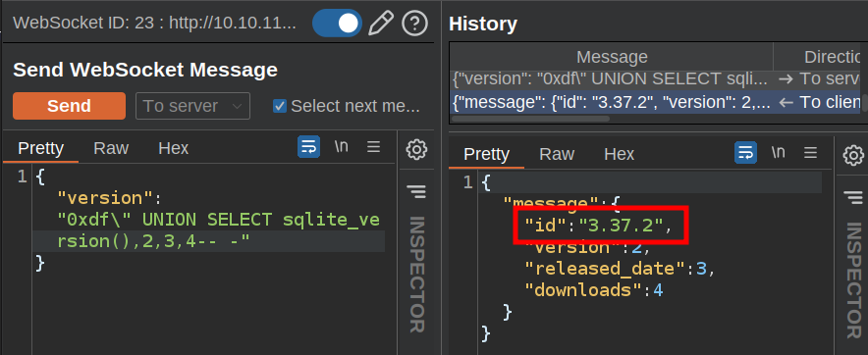The width and height of the screenshot is (868, 355).
Task: Toggle word wrap icon in history viewer
Action: click(x=745, y=153)
